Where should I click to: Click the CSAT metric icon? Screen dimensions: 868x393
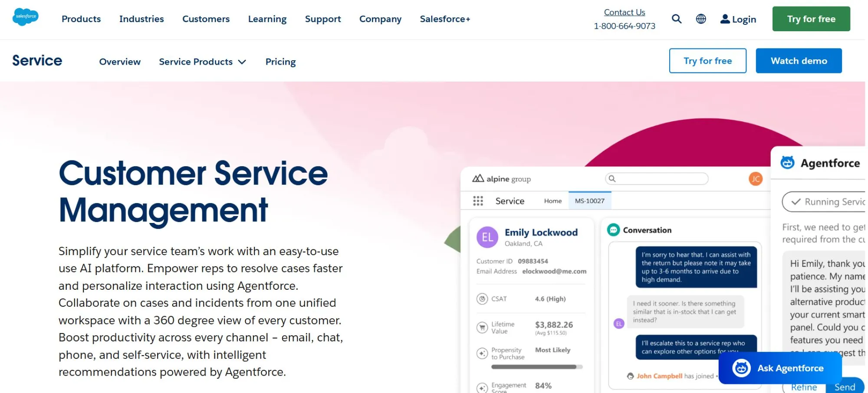pos(482,299)
